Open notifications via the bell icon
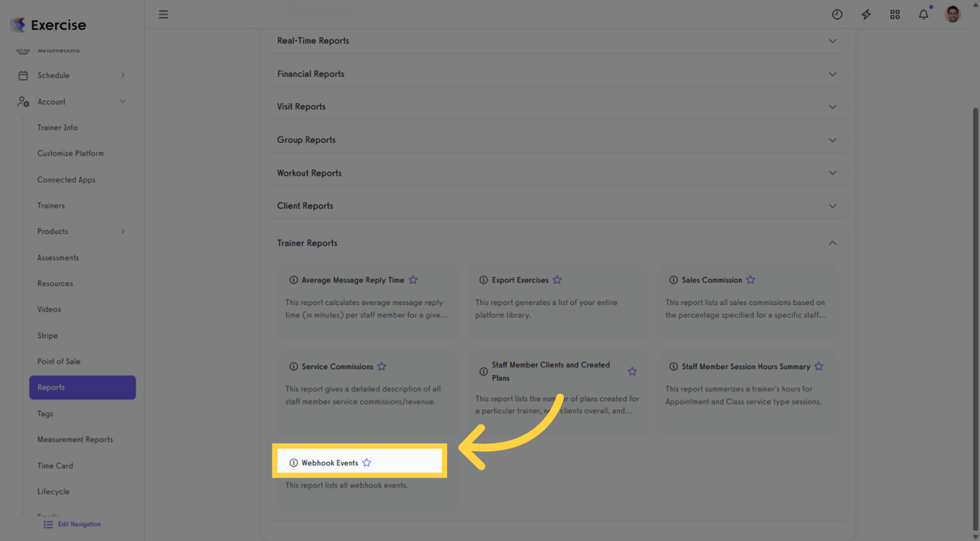The height and width of the screenshot is (541, 980). coord(923,14)
